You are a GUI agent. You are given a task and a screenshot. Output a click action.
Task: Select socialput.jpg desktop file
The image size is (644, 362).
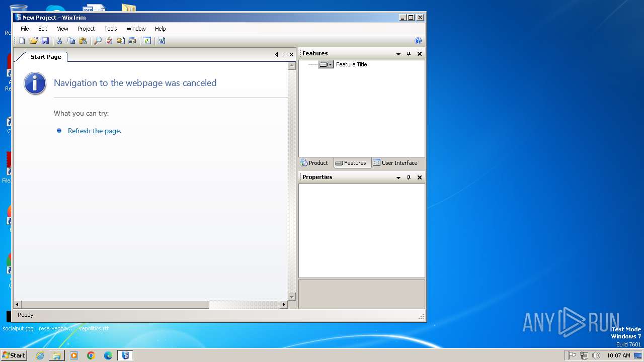click(x=18, y=328)
